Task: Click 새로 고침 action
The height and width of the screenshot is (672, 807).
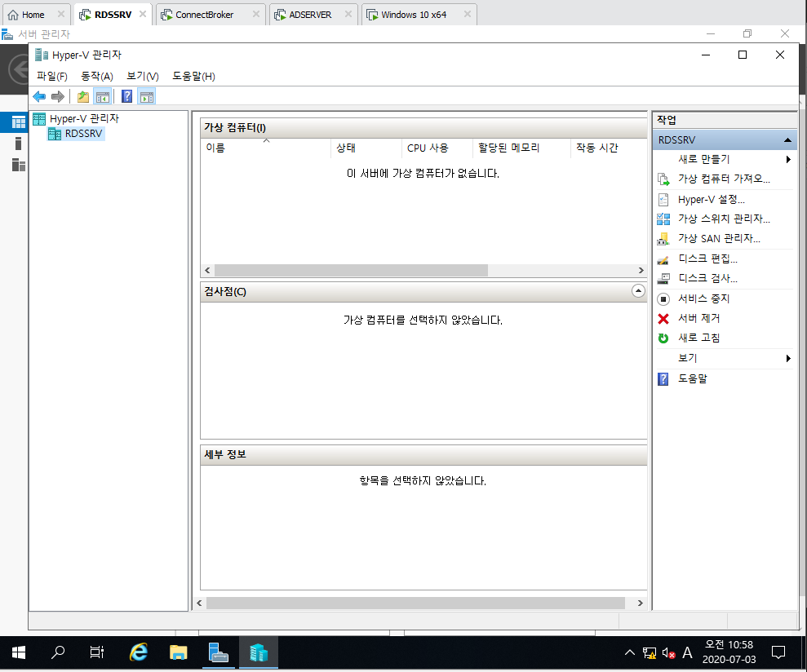Action: point(698,338)
